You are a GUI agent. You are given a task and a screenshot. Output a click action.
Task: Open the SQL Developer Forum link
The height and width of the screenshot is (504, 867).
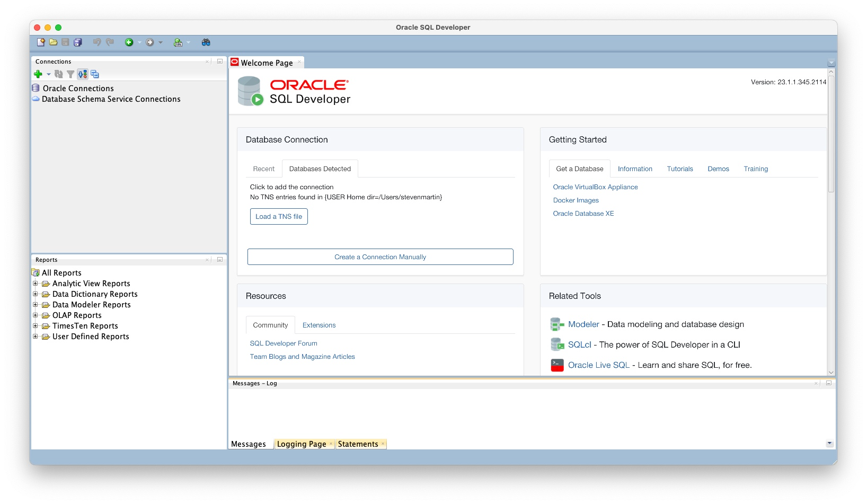pyautogui.click(x=283, y=343)
